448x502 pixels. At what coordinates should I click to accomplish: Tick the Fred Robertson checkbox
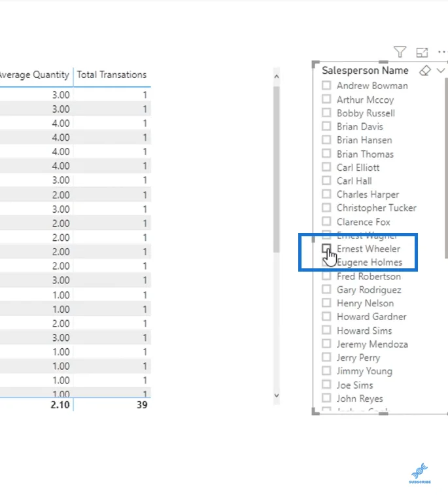326,276
